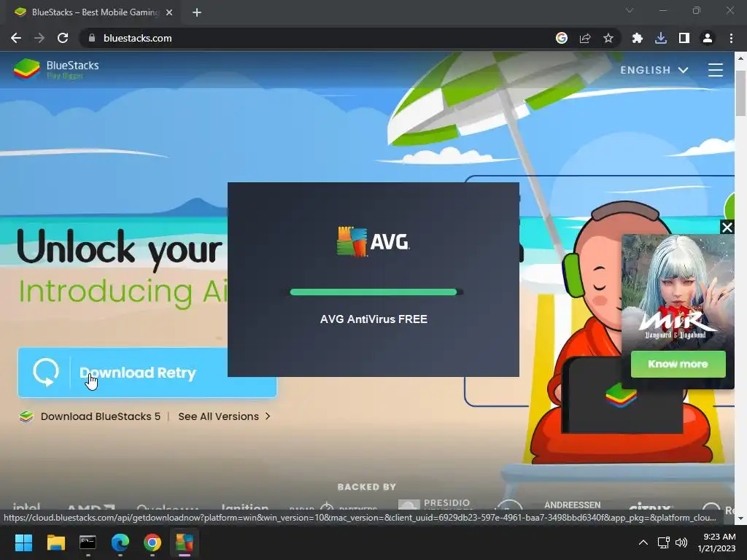Open a new browser tab
Viewport: 747px width, 560px height.
(x=197, y=12)
